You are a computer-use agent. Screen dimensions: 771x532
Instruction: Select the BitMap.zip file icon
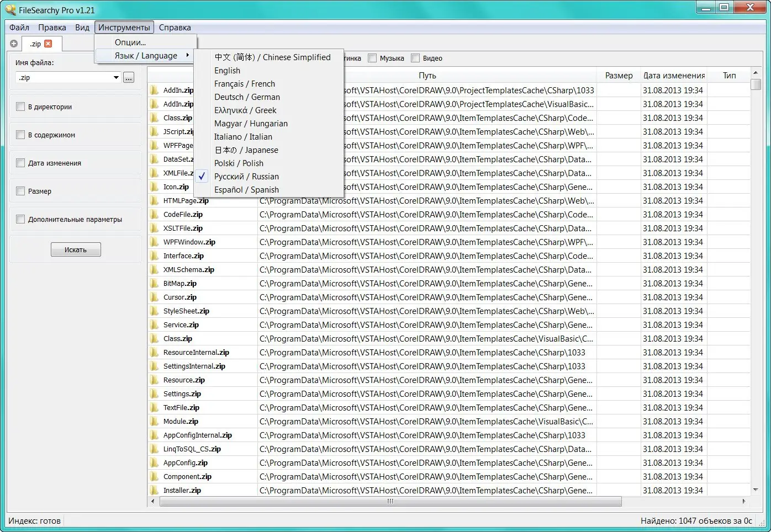click(x=155, y=283)
